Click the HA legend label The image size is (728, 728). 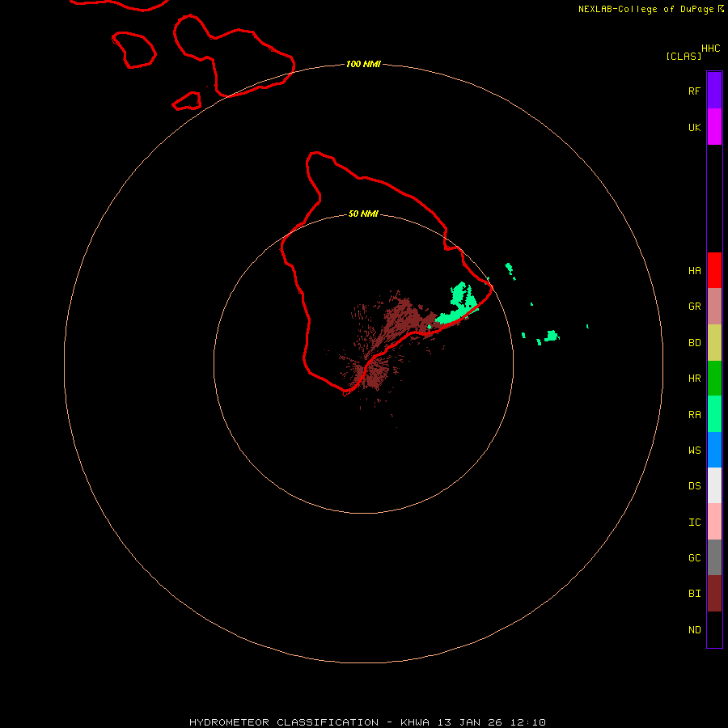point(694,271)
